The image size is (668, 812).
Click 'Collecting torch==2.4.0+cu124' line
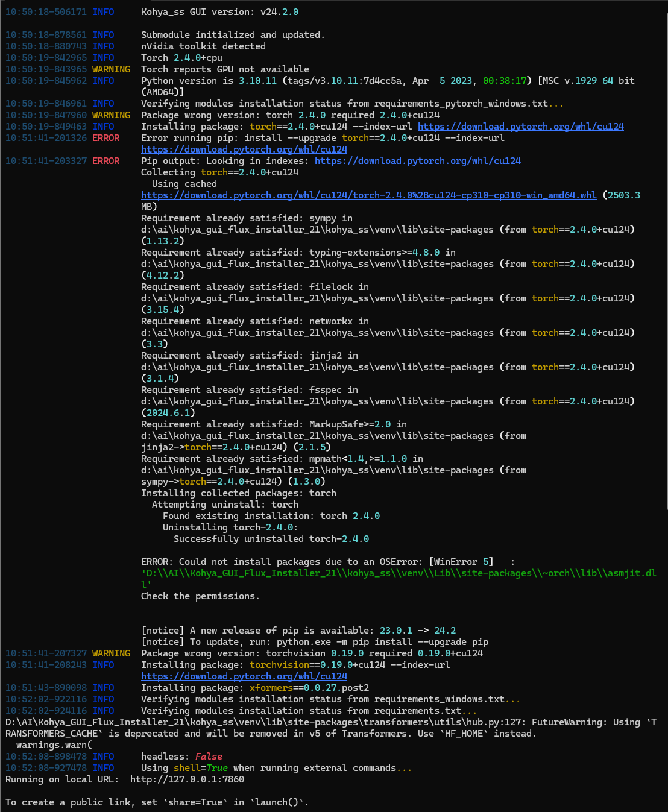[219, 172]
